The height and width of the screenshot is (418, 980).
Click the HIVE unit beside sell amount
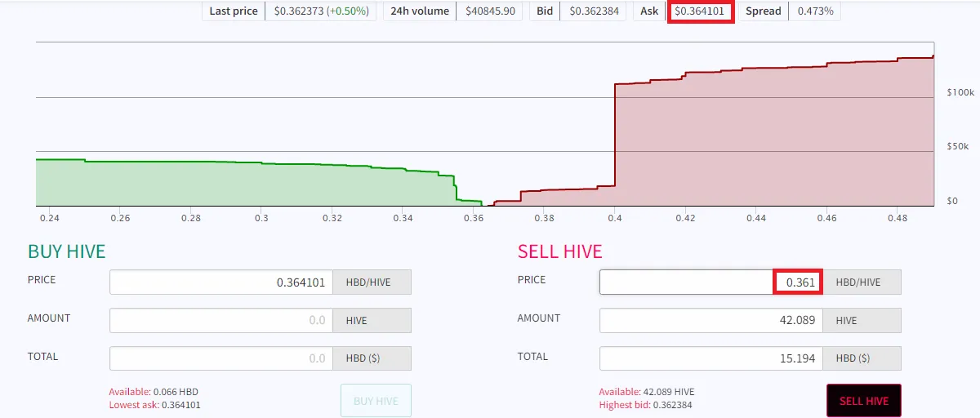pyautogui.click(x=862, y=320)
